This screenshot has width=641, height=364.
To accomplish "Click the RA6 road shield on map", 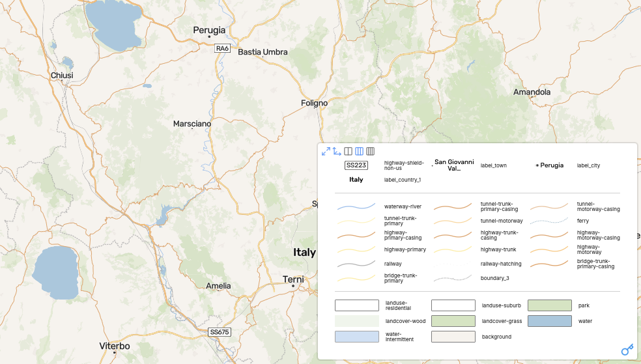I will click(222, 48).
